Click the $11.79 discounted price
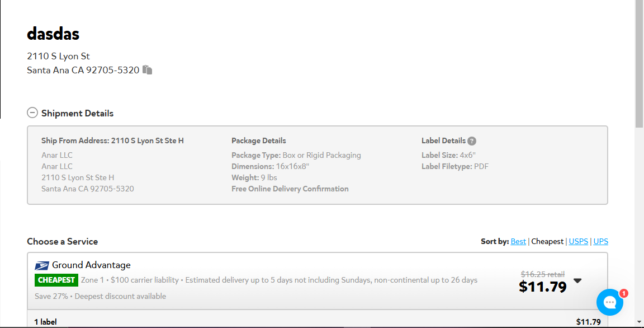The image size is (644, 328). click(x=543, y=287)
